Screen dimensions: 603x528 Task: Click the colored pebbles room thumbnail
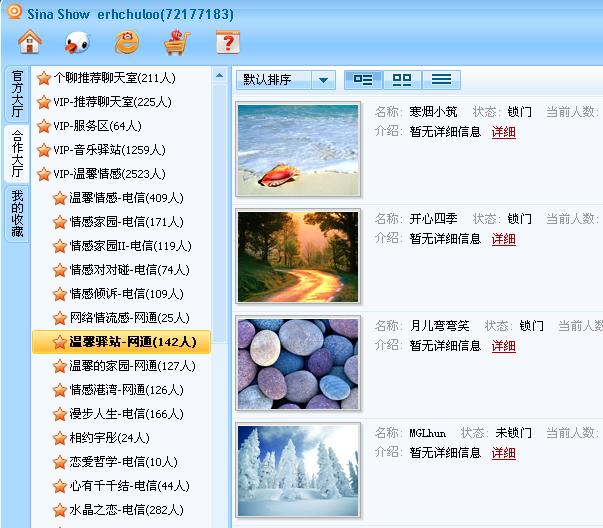pyautogui.click(x=298, y=363)
